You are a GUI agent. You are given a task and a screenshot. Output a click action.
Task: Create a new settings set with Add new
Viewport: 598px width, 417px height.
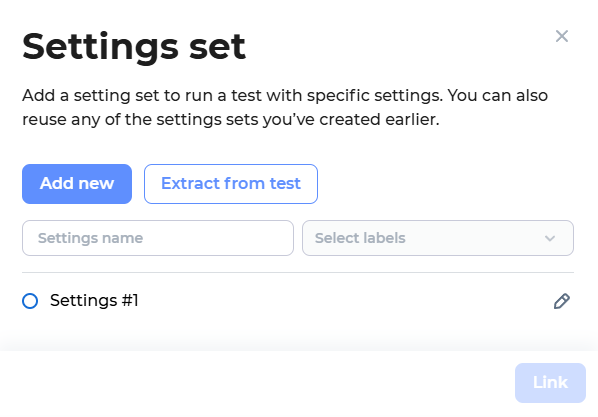coord(77,184)
